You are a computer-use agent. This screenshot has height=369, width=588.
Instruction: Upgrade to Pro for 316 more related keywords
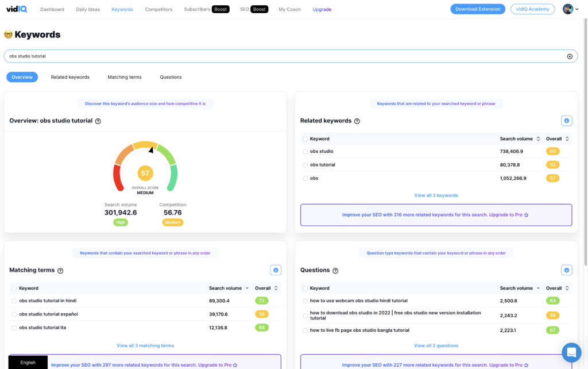click(x=436, y=215)
